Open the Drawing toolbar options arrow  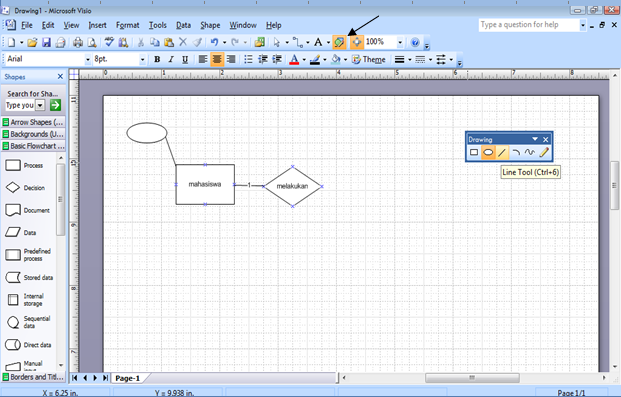click(535, 139)
